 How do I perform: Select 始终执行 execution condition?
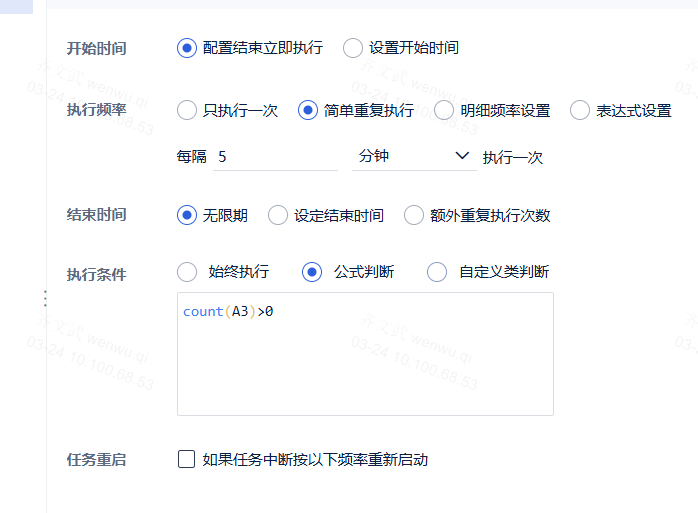click(187, 272)
